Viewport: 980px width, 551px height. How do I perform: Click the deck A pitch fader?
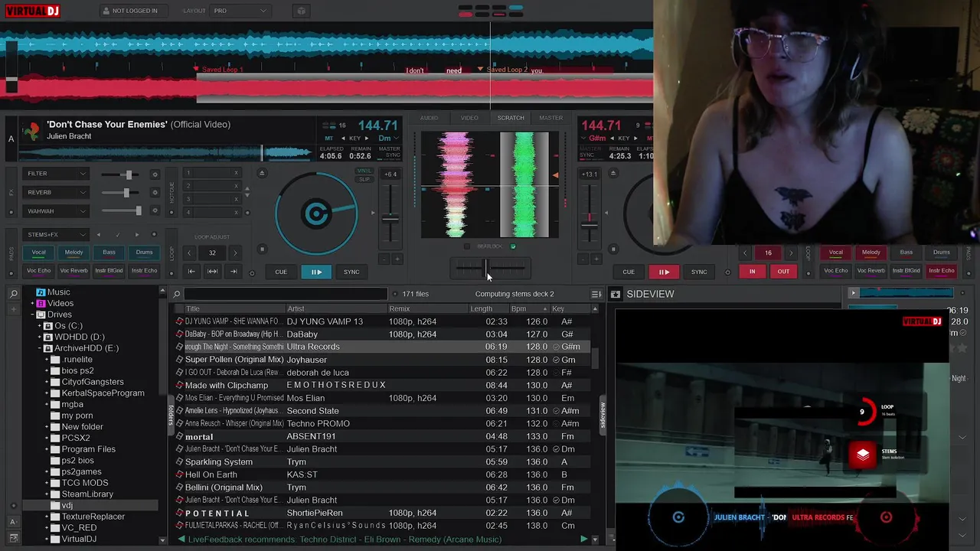tap(390, 217)
